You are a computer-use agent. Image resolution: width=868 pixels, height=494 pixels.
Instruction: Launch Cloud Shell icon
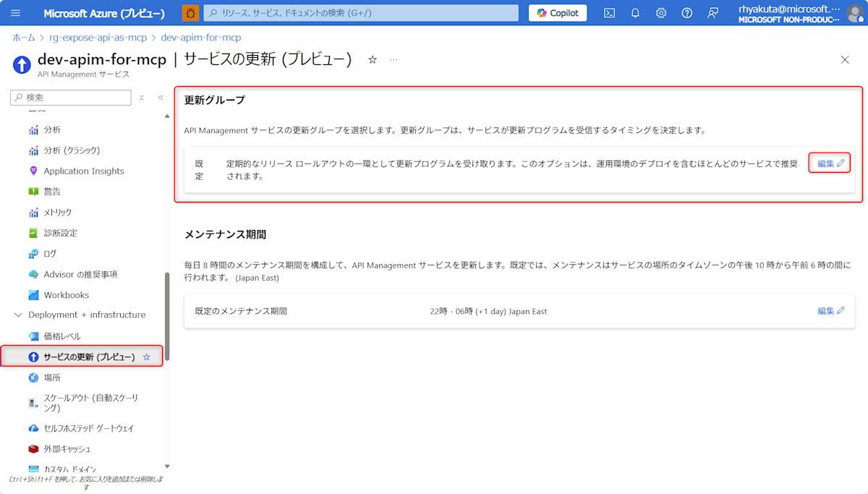[610, 13]
